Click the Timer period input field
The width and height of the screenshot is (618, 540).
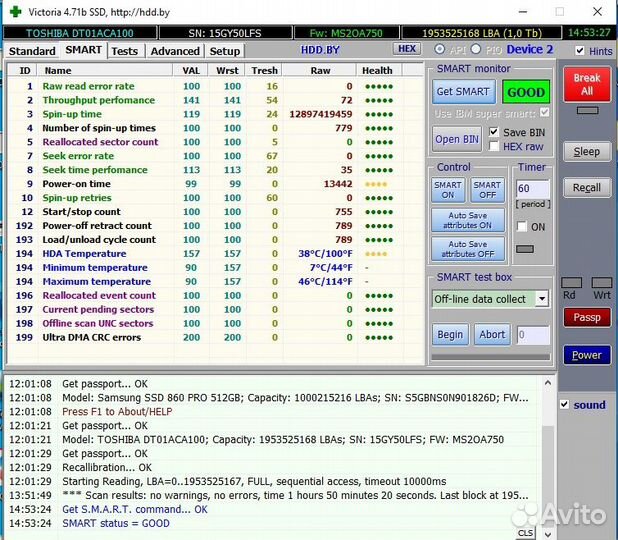(531, 189)
